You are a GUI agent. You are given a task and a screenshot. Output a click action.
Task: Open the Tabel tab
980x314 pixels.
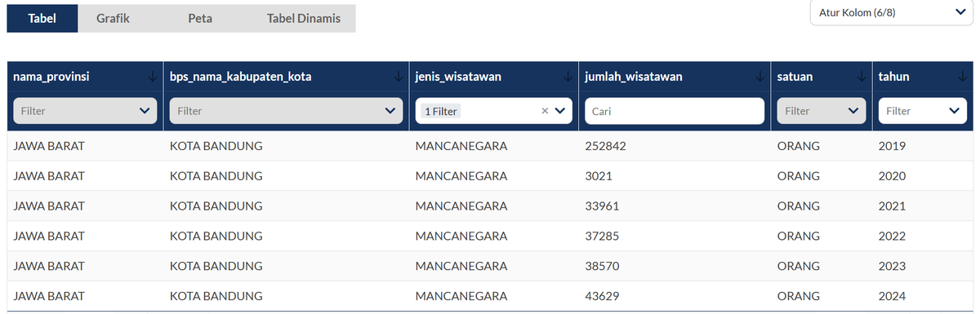pyautogui.click(x=42, y=18)
